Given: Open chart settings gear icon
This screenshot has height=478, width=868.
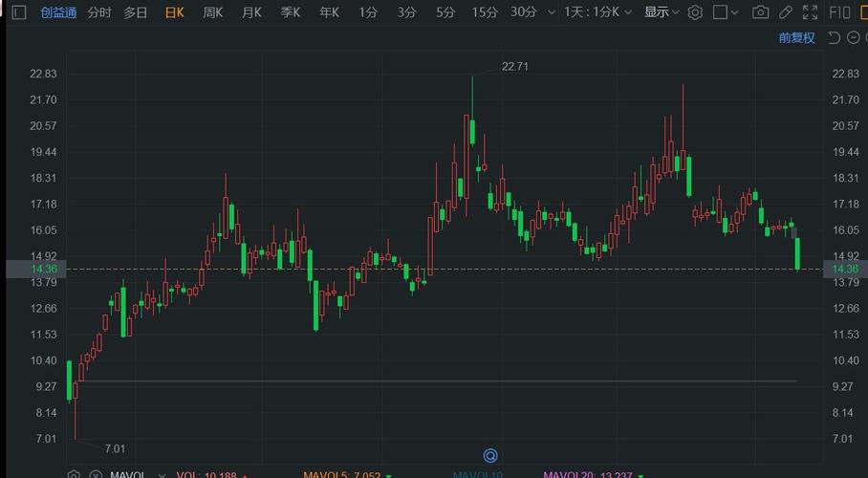Looking at the screenshot, I should tap(695, 12).
